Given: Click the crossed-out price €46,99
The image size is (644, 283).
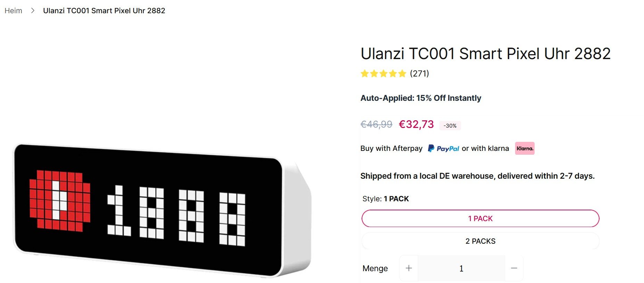Looking at the screenshot, I should (x=376, y=124).
